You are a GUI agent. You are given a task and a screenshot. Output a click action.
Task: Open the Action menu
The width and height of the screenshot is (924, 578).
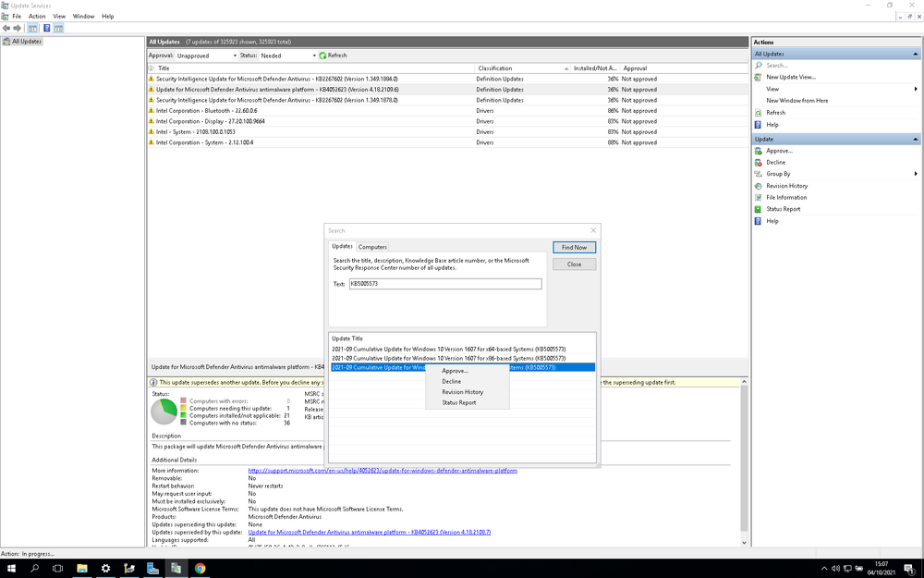coord(37,17)
